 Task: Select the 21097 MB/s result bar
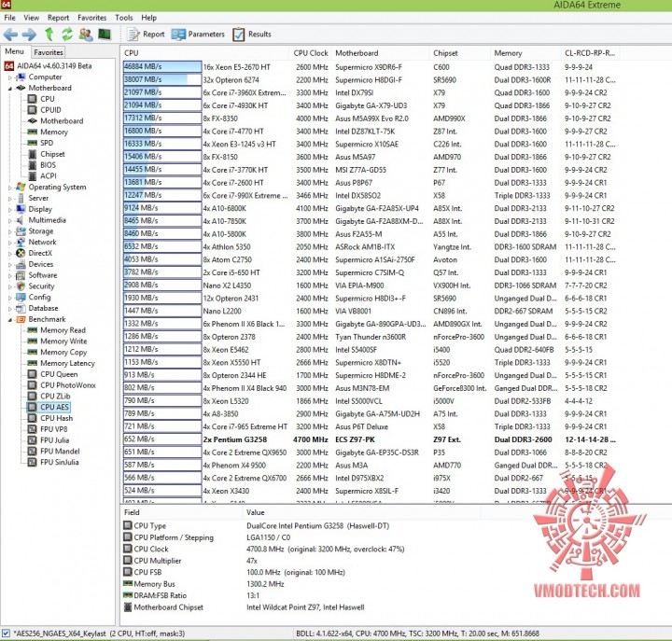coord(162,92)
